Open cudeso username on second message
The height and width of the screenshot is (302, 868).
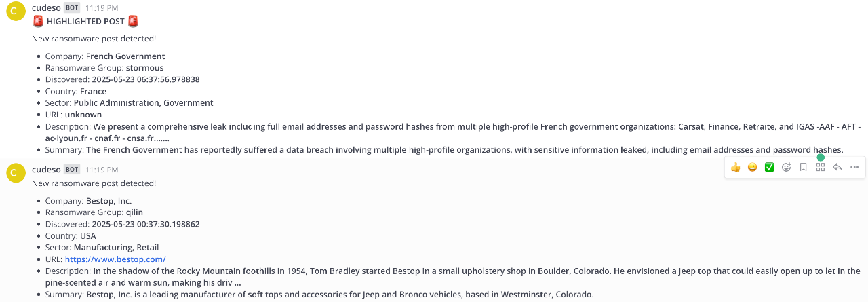click(46, 169)
